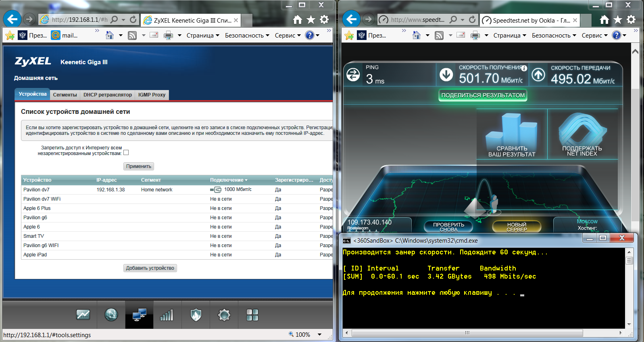Screen dimensions: 644x342
Task: Open the Internet globe icon section
Action: pyautogui.click(x=111, y=315)
